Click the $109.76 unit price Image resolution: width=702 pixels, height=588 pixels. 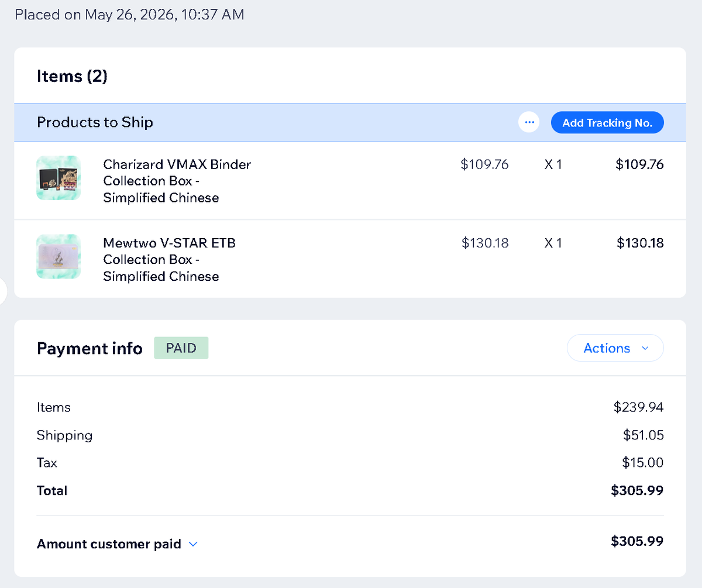[x=484, y=164]
